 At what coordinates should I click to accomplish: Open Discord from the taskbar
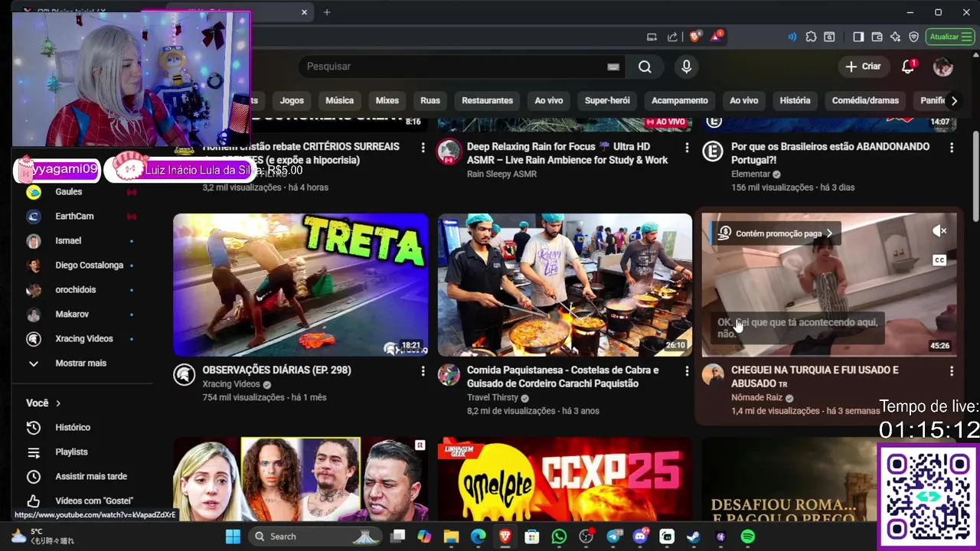640,536
